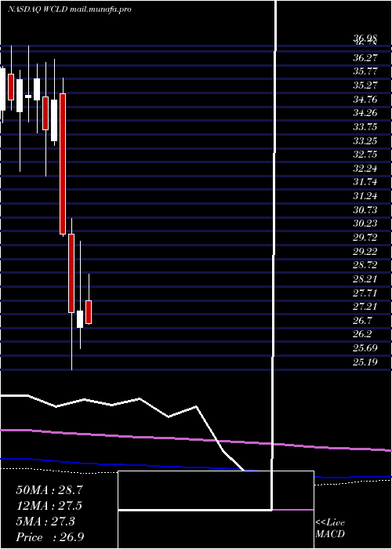Click the Price : 26.9 readout

tap(49, 537)
